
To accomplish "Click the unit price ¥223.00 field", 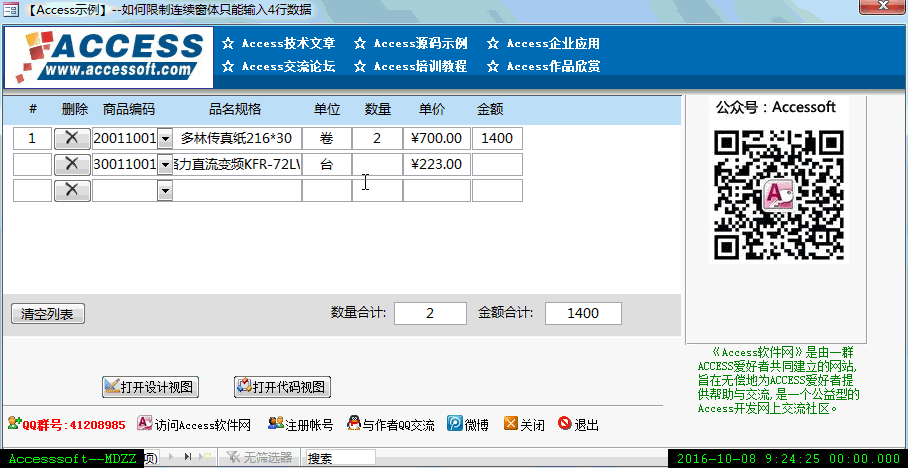I will (437, 164).
